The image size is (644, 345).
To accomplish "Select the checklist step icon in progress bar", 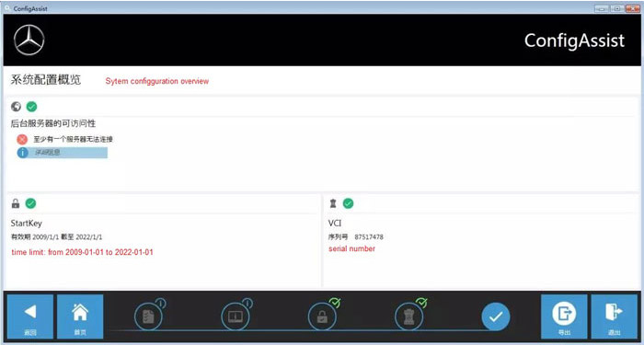I will click(x=148, y=316).
